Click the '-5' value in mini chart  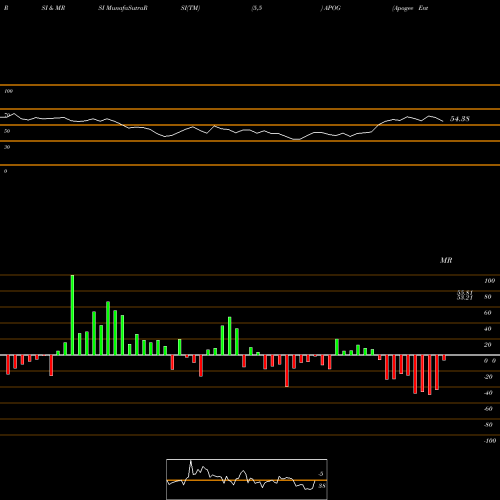[320, 474]
